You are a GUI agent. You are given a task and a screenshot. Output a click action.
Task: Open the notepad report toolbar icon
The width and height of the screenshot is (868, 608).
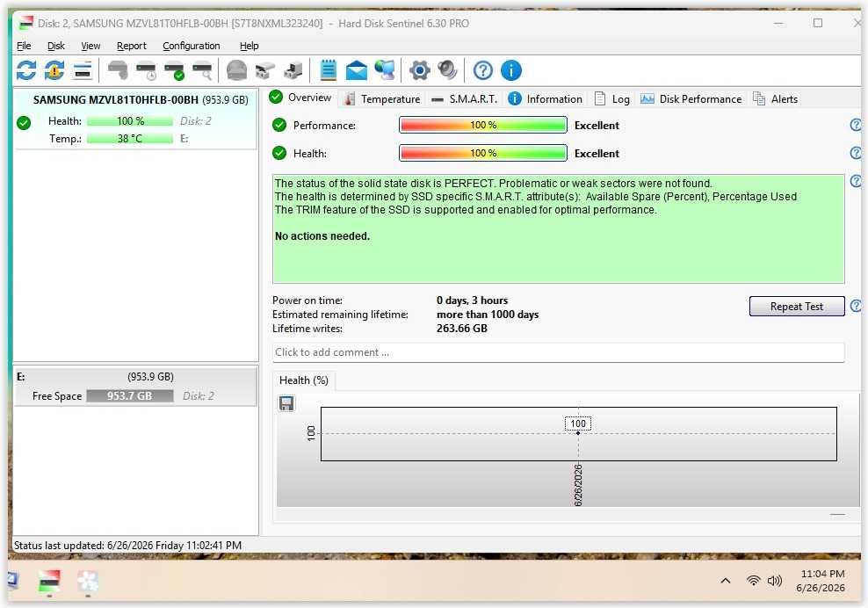tap(329, 70)
